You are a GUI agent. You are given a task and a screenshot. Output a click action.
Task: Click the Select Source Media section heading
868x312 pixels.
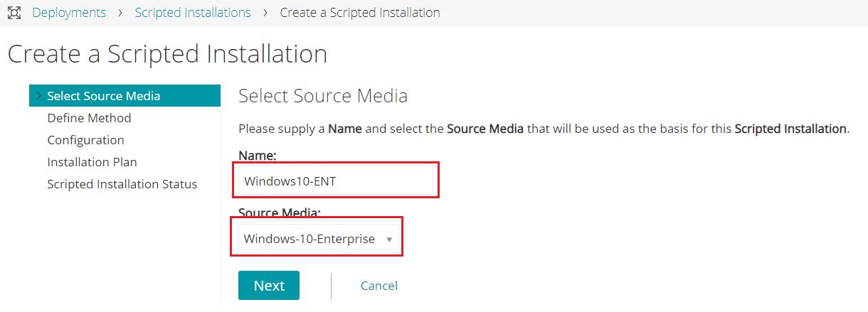coord(323,96)
